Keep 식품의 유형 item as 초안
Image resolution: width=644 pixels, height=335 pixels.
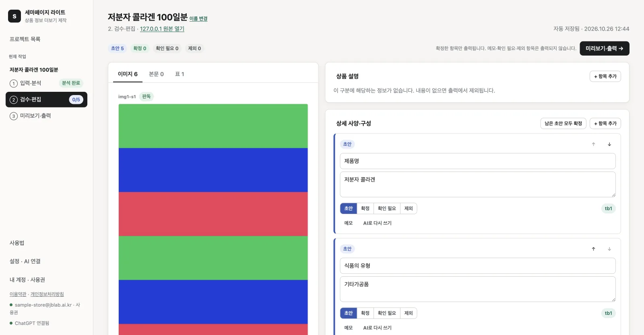pos(349,313)
